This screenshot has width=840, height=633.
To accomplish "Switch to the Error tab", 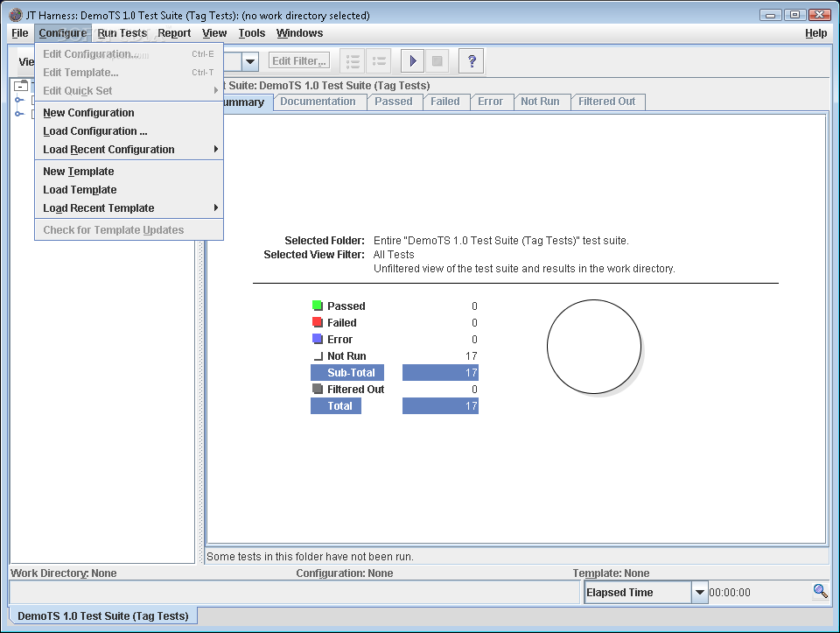I will click(x=490, y=102).
